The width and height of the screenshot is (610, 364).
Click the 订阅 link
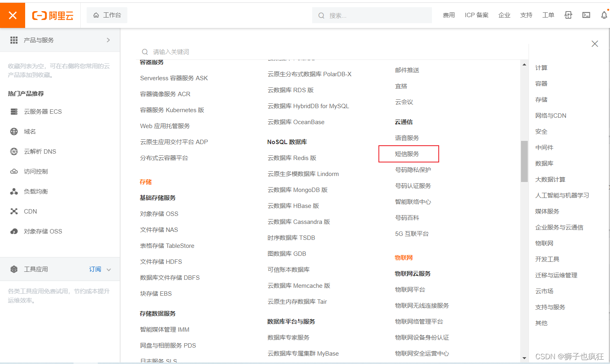pos(95,269)
